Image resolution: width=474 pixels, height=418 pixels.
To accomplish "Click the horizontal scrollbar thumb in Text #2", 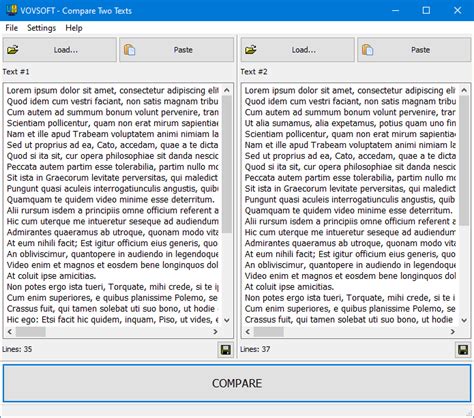I will click(x=269, y=332).
